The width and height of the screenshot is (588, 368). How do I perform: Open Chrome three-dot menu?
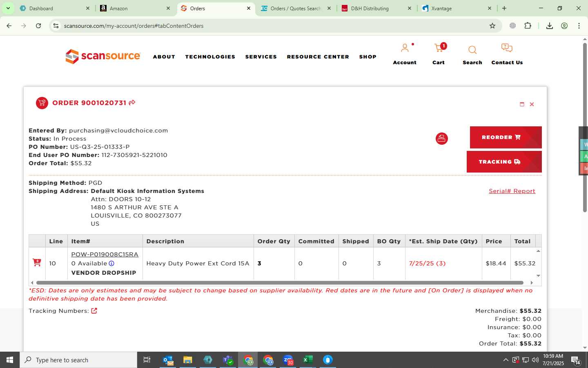tap(579, 26)
